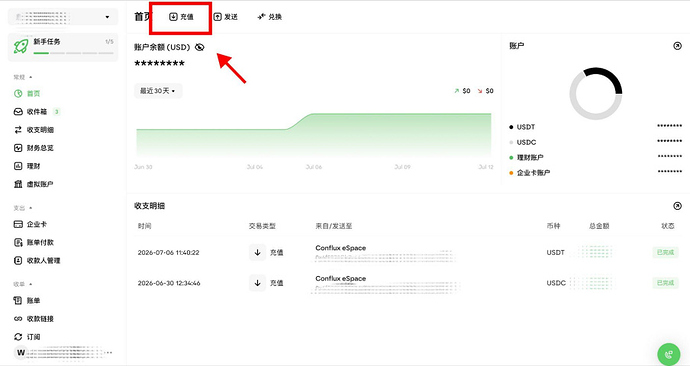
Task: Click the outgoing $0 indicator above chart
Action: (485, 91)
